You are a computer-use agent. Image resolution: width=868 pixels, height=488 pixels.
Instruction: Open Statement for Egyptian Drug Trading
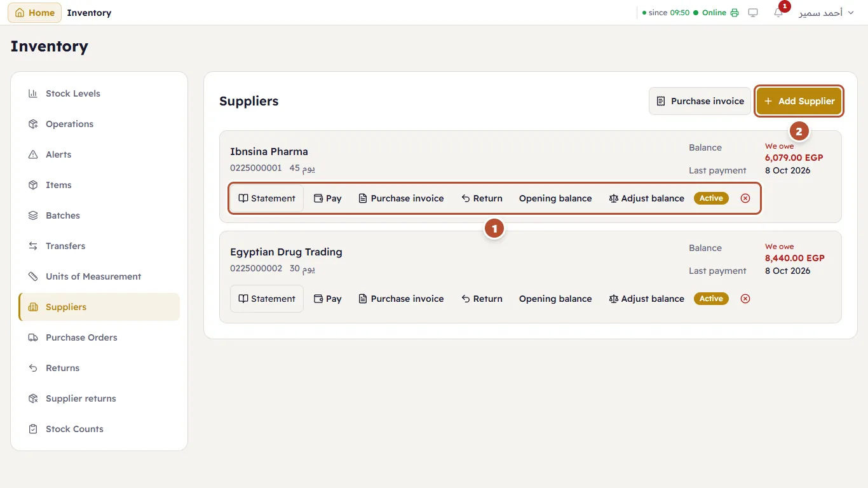click(267, 299)
